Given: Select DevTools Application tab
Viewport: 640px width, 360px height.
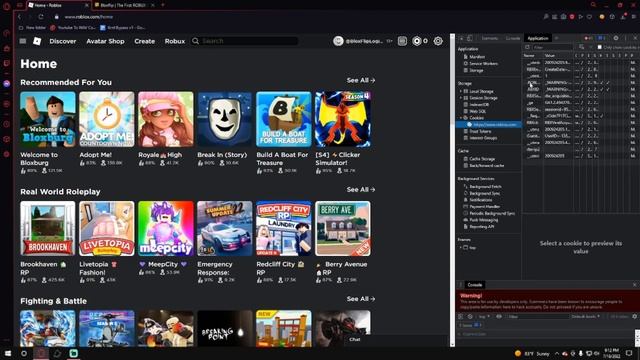Looking at the screenshot, I should [x=538, y=38].
